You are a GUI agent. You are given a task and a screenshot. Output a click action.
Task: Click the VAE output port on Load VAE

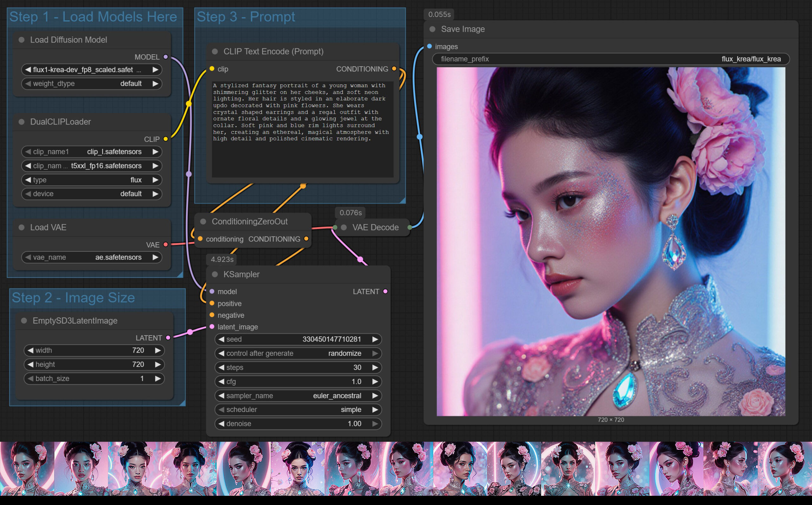coord(166,244)
